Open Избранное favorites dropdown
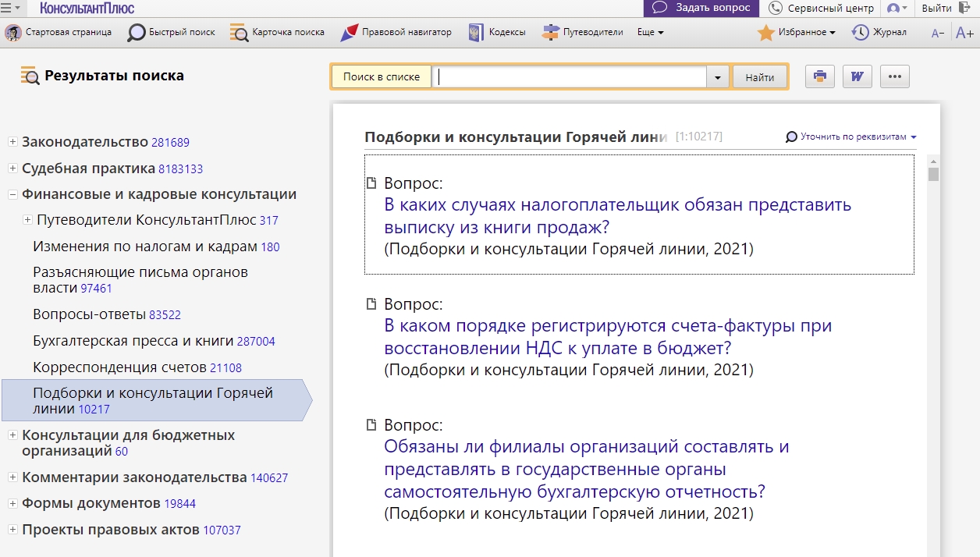The width and height of the screenshot is (980, 557). 796,33
